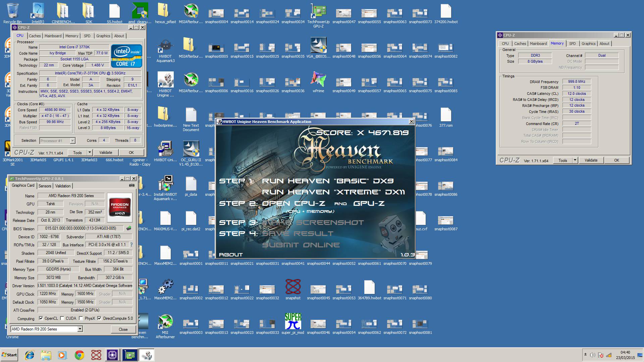Open the Validation tab in GPU-Z
644x362 pixels.
pyautogui.click(x=63, y=186)
